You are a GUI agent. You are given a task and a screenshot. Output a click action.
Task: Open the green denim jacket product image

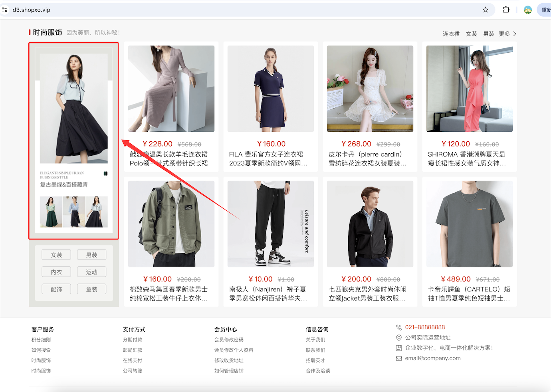pos(171,224)
